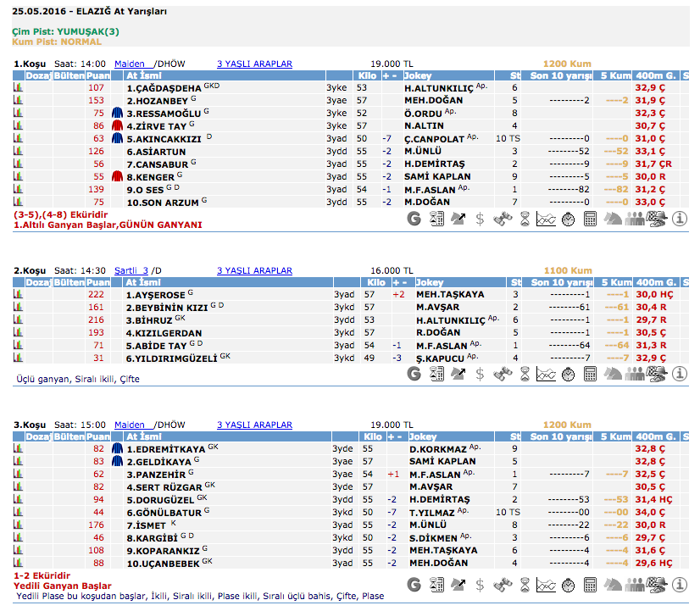Open the line chart icon under race 2
The height and width of the screenshot is (611, 700).
(547, 372)
